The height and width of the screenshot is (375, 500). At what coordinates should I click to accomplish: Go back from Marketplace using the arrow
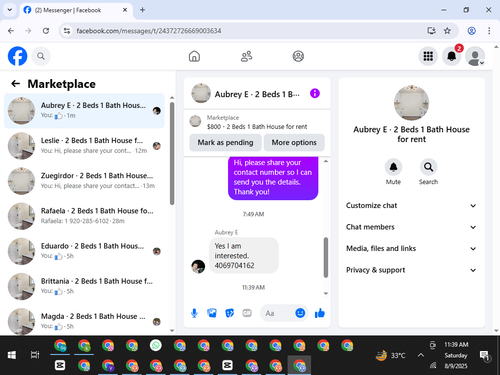(15, 84)
